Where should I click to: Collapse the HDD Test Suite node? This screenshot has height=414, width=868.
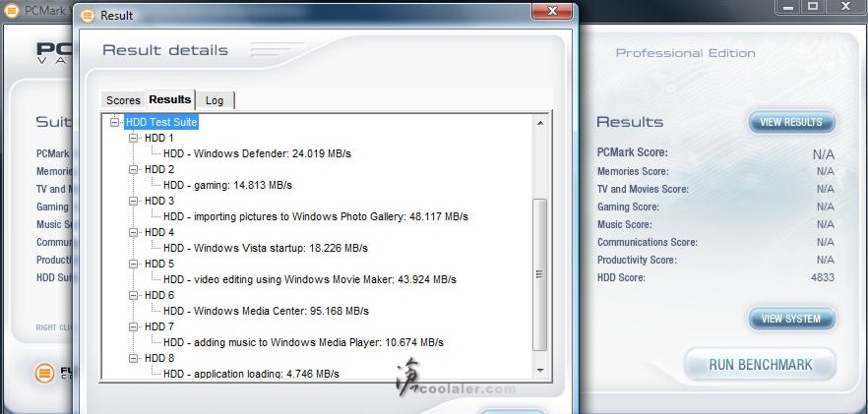(114, 122)
